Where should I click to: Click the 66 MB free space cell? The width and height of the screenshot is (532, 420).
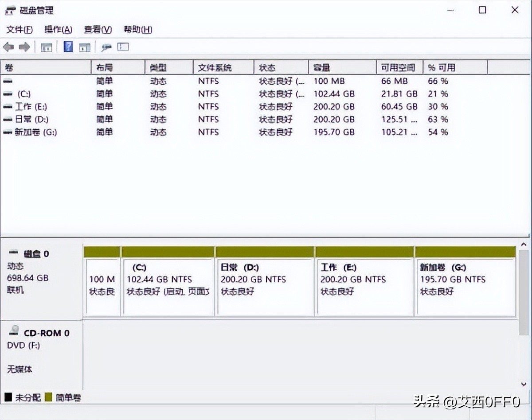point(394,81)
